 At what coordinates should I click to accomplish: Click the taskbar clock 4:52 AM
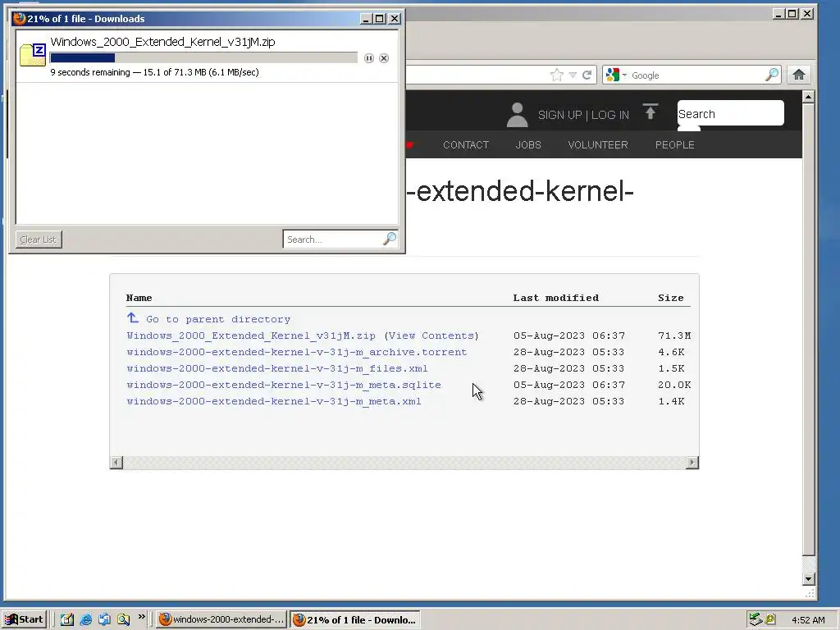point(808,620)
